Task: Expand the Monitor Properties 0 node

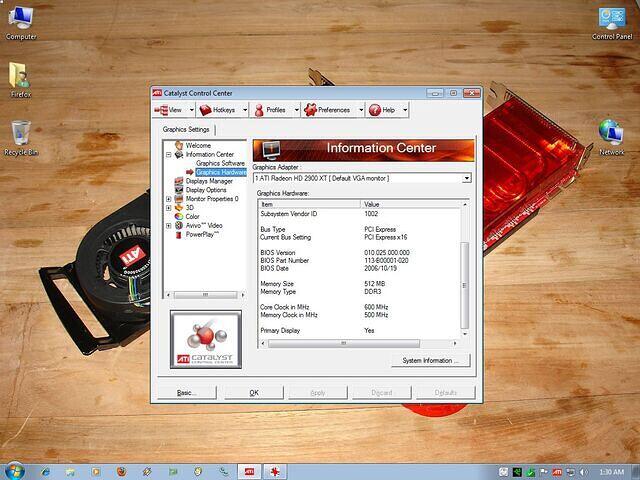Action: (x=169, y=199)
